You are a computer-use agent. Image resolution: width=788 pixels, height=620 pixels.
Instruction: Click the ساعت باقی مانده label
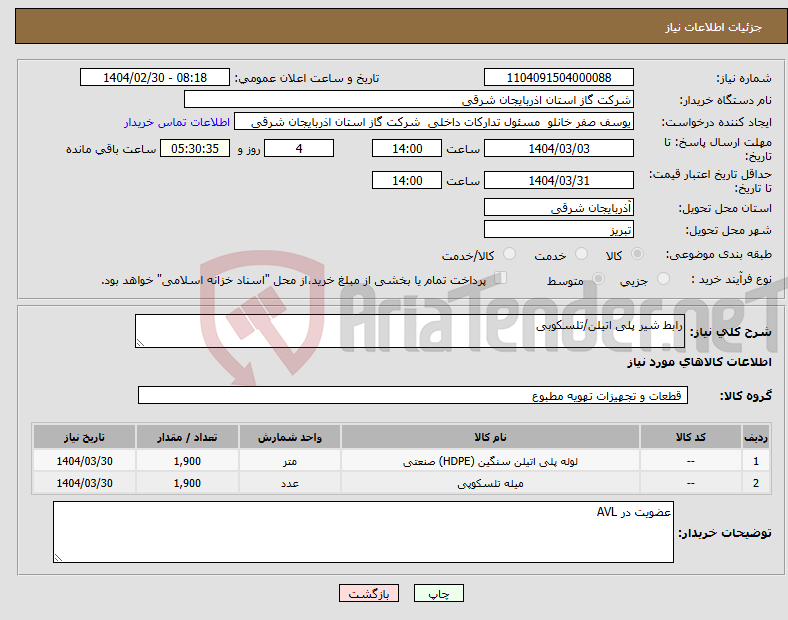click(111, 149)
